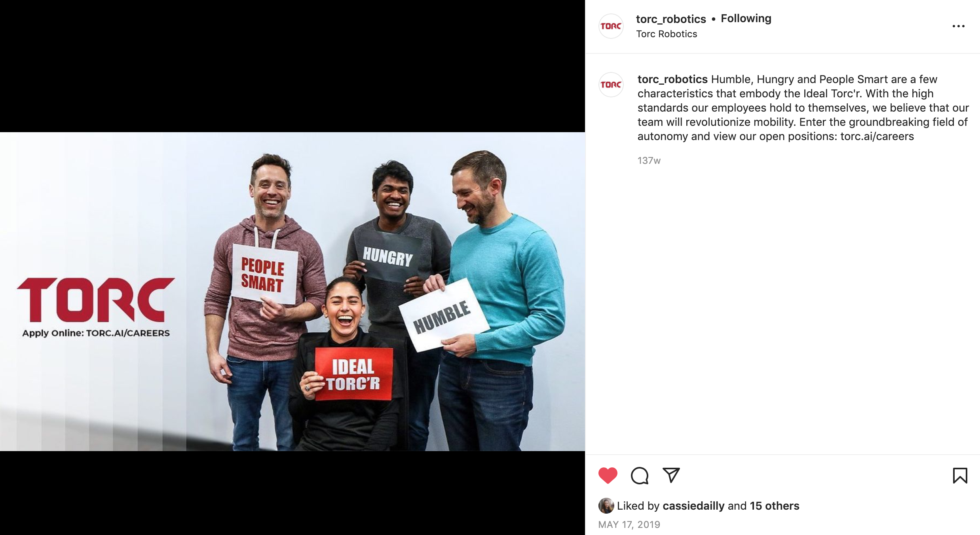This screenshot has height=535, width=980.
Task: Click torc_robotics username in caption
Action: click(672, 79)
